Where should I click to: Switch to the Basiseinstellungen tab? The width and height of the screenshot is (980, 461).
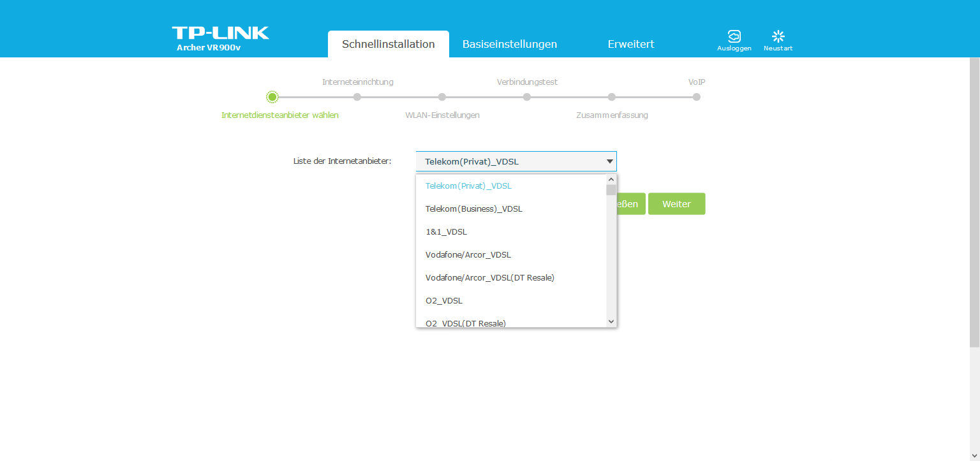click(x=510, y=44)
